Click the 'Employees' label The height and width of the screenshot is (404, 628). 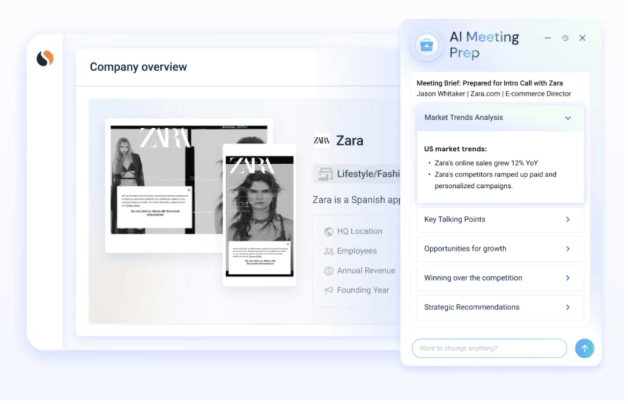point(357,251)
